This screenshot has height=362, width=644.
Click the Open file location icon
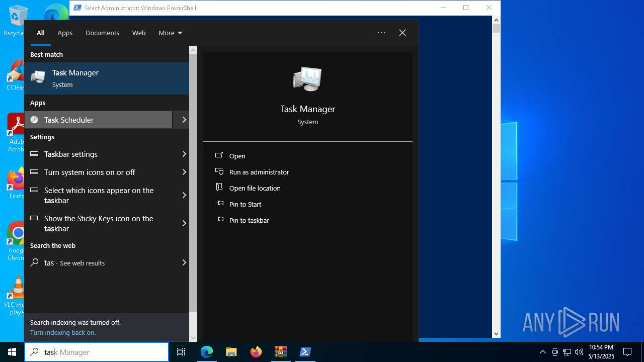click(219, 188)
